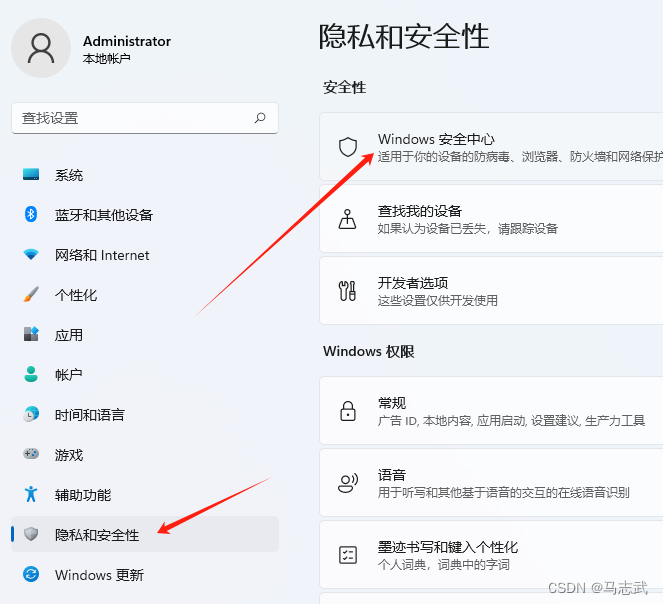This screenshot has height=604, width=663.
Task: Open 系统 settings category
Action: [x=145, y=175]
